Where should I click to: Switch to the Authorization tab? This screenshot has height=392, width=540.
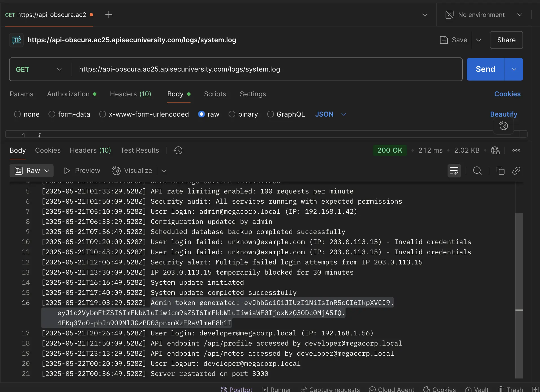[72, 94]
